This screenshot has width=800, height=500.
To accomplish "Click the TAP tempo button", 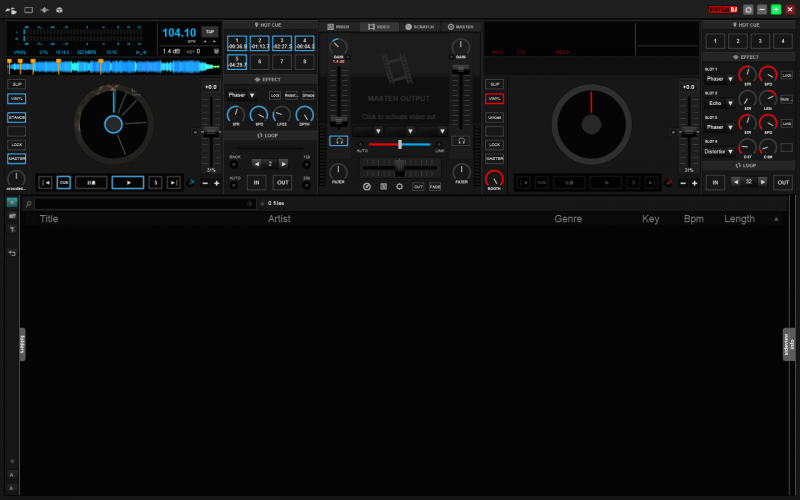I will point(210,32).
